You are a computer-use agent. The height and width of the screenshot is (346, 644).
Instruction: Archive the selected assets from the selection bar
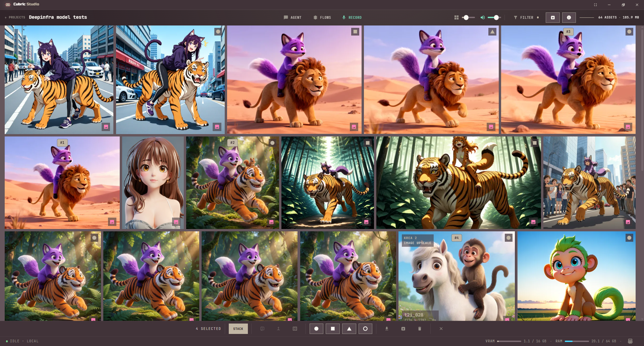(403, 329)
